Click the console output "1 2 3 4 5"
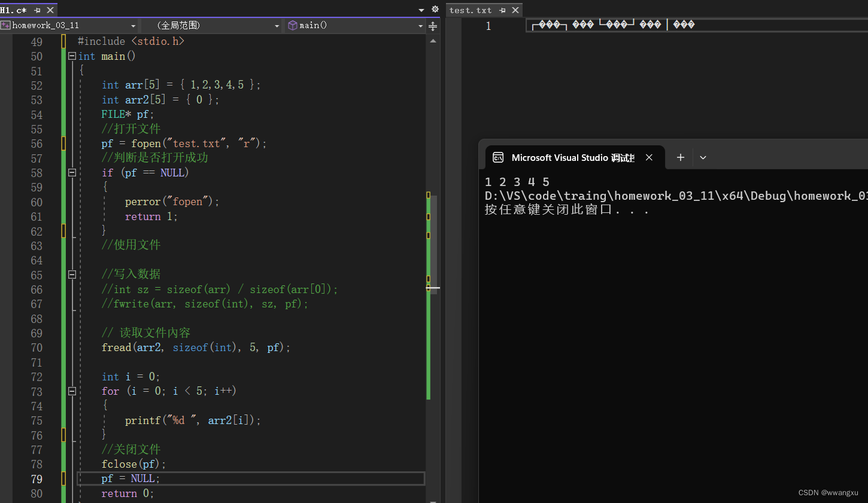The height and width of the screenshot is (503, 868). point(517,182)
